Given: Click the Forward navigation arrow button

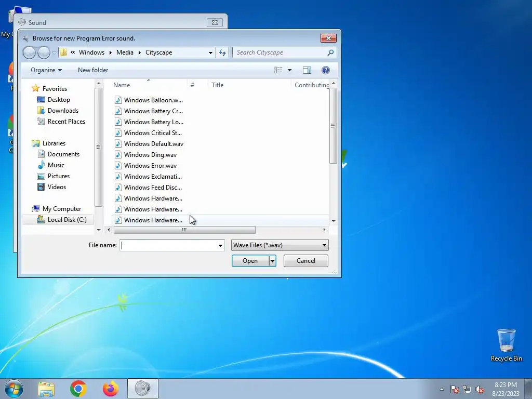Looking at the screenshot, I should [x=44, y=52].
